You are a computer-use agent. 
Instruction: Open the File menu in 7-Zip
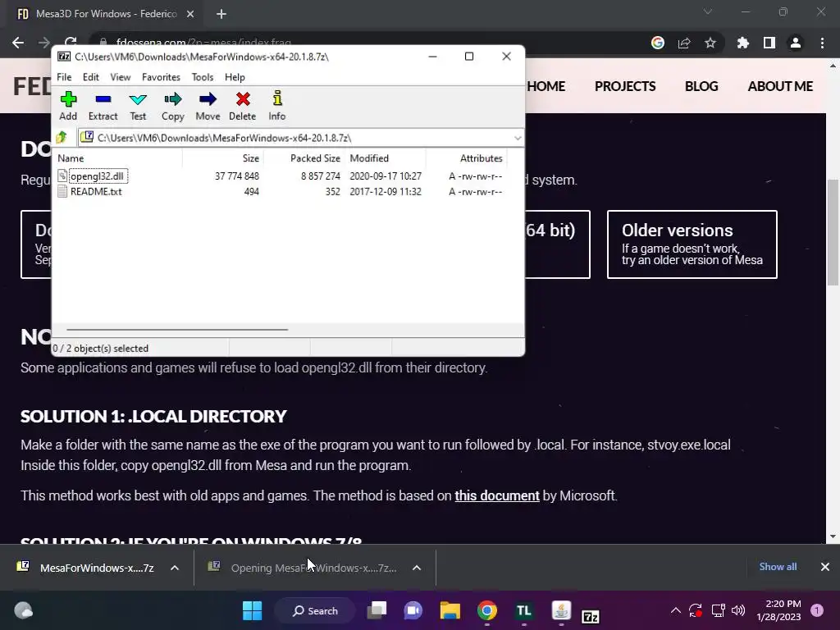pos(64,77)
